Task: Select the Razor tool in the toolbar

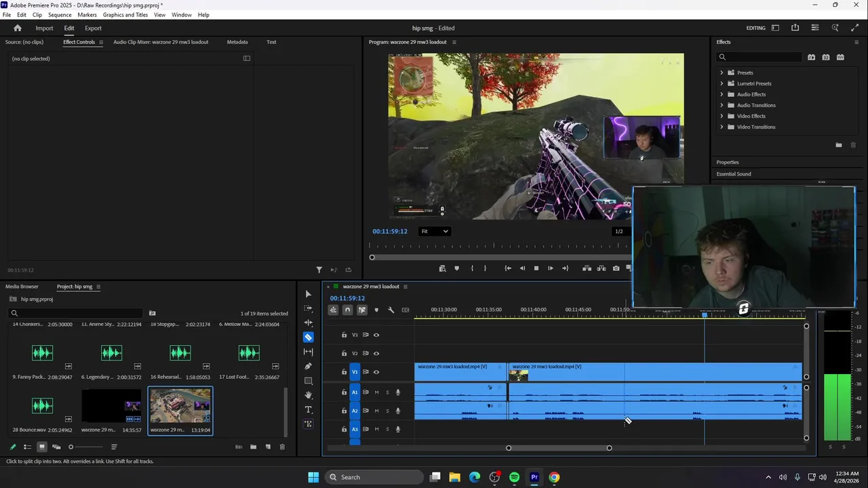Action: pyautogui.click(x=309, y=338)
